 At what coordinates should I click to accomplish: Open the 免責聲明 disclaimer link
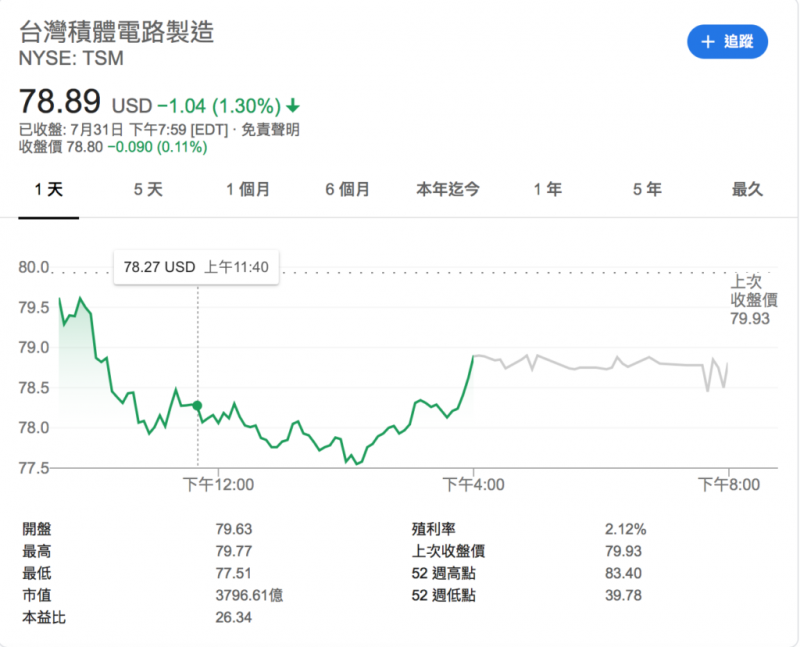270,130
